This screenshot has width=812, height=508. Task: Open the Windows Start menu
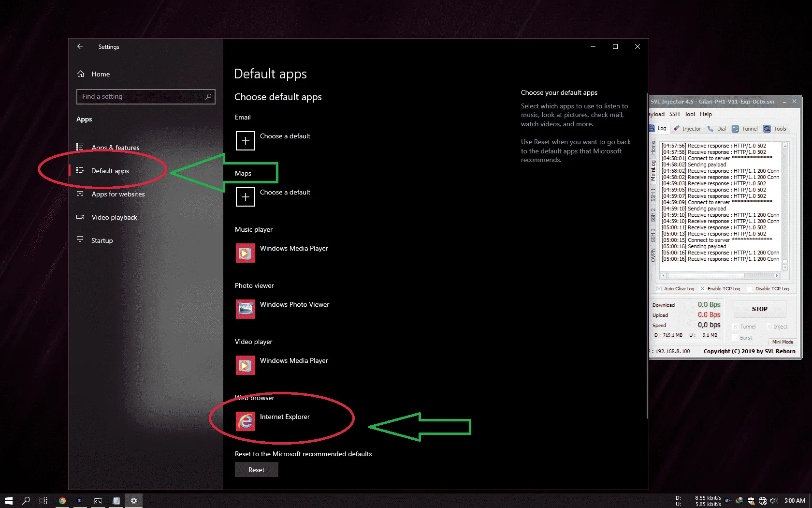(x=8, y=501)
